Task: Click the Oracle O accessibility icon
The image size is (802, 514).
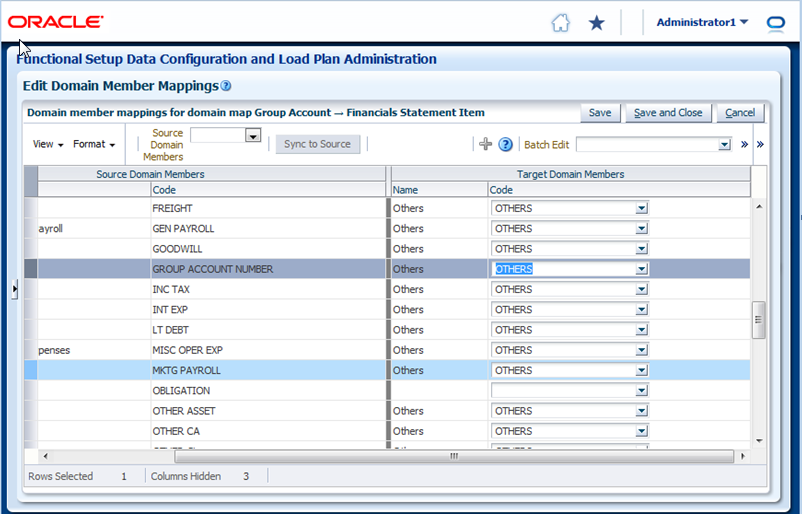Action: 776,24
